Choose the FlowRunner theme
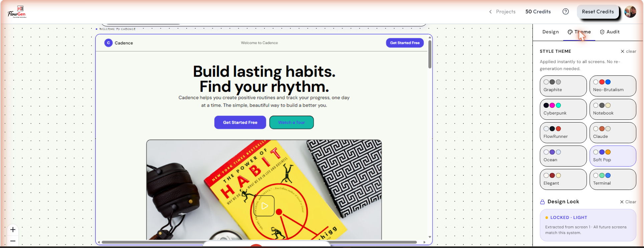This screenshot has height=248, width=644. (x=563, y=133)
